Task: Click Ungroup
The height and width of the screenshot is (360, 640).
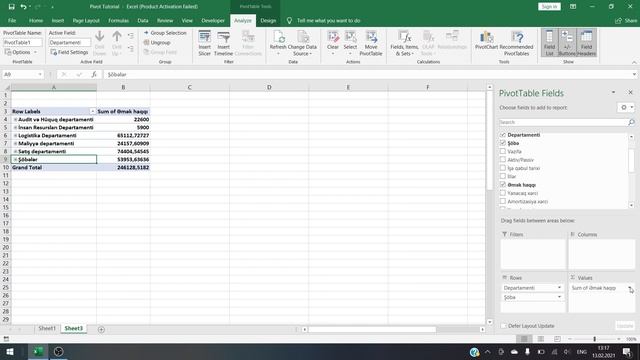Action: (x=157, y=42)
